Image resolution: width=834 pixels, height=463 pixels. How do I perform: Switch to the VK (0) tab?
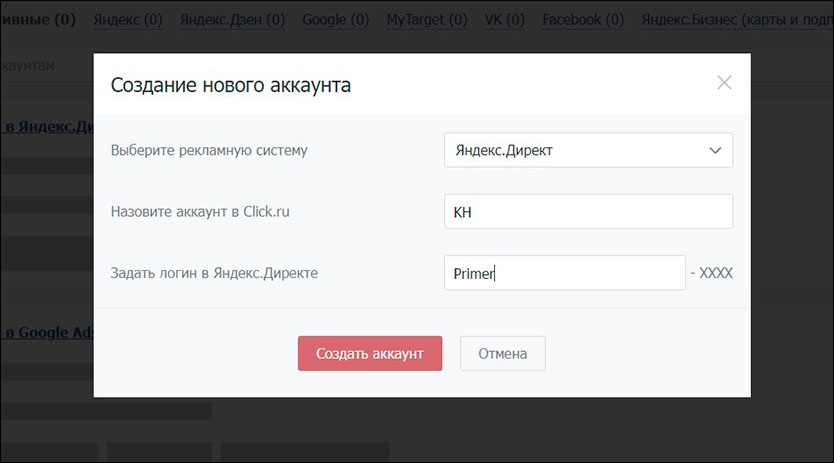504,20
